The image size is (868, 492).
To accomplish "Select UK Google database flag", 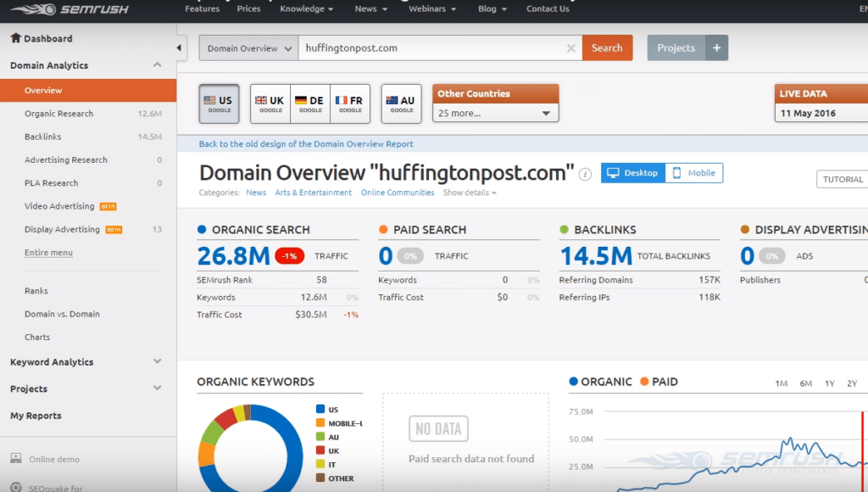I will point(270,103).
